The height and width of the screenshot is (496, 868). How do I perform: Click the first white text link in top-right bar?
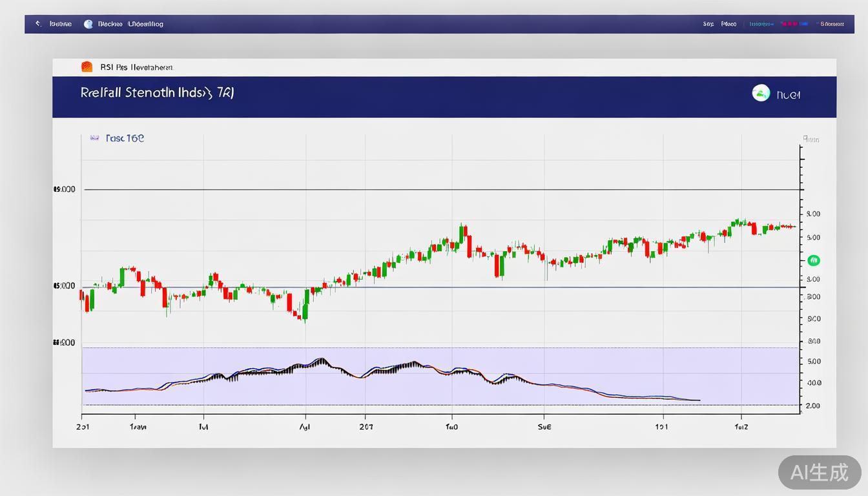pos(708,24)
